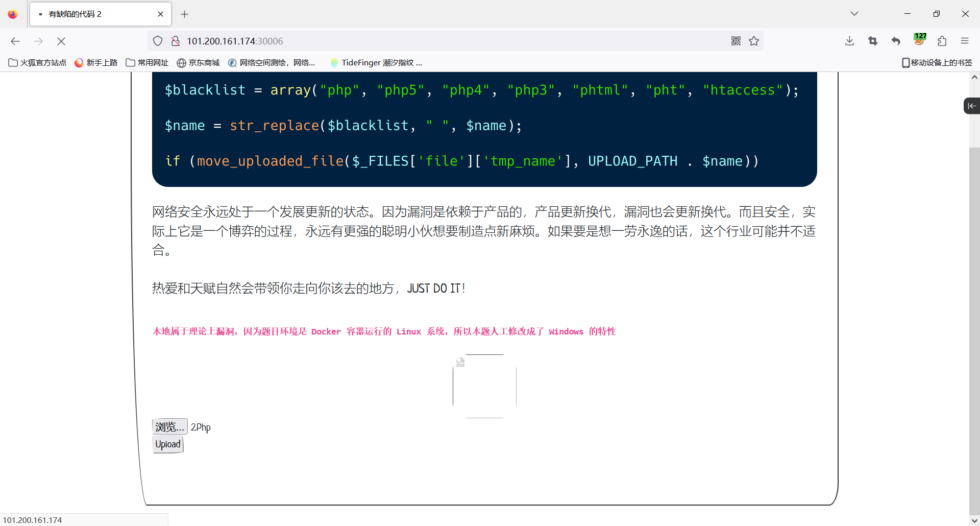Take a screenshot with the crop icon

click(873, 41)
